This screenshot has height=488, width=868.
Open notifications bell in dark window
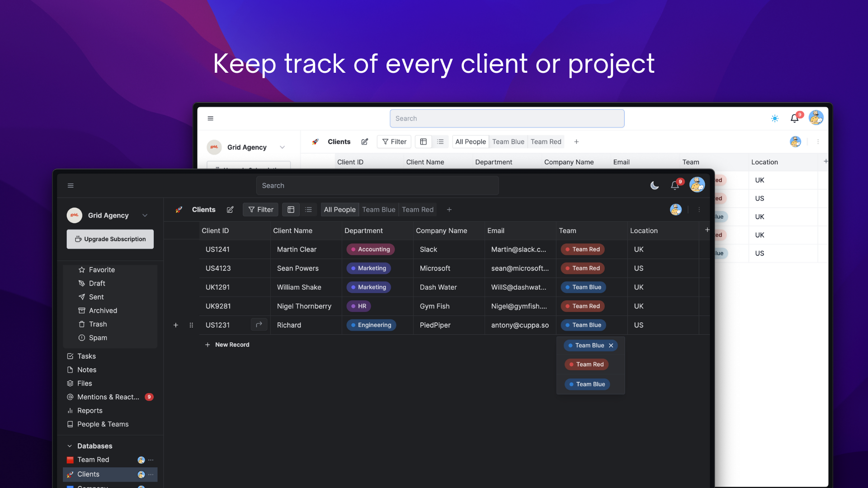pos(675,185)
